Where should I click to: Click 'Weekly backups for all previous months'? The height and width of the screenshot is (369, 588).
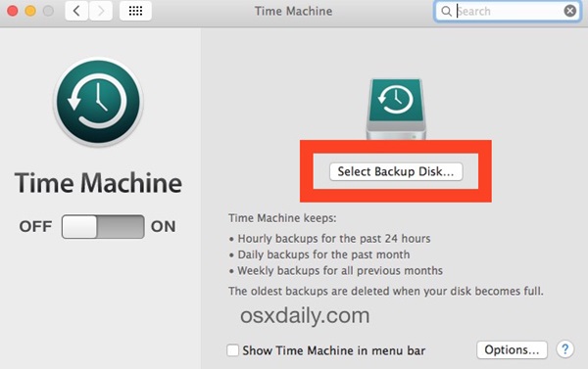point(340,271)
